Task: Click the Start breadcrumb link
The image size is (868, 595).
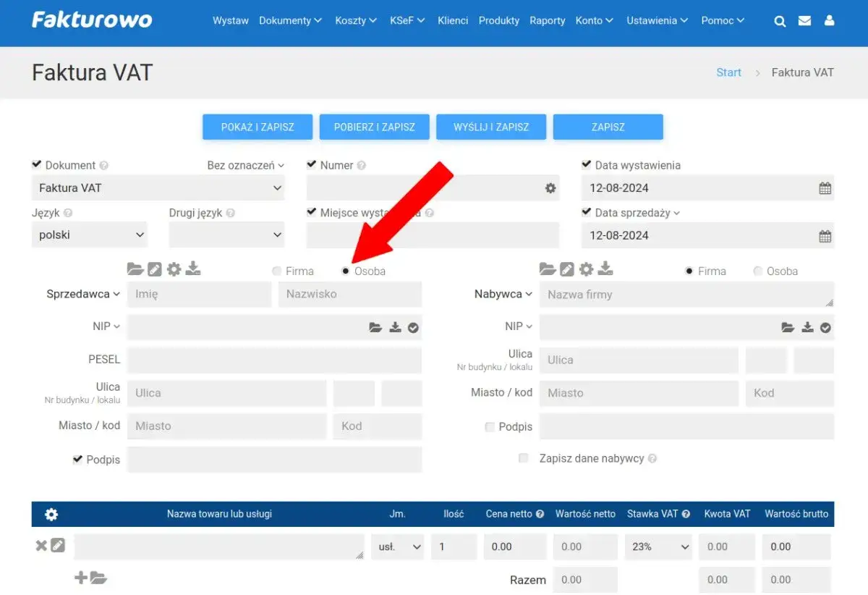Action: (728, 72)
